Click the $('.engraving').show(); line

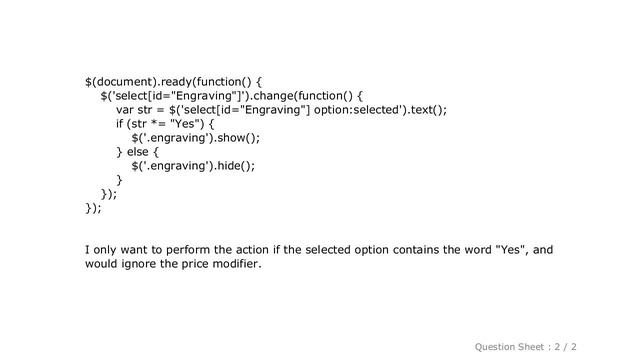click(x=196, y=138)
